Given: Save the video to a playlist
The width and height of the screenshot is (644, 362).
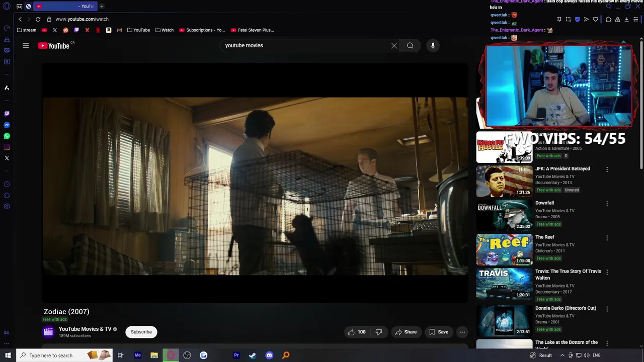Looking at the screenshot, I should pos(438,332).
